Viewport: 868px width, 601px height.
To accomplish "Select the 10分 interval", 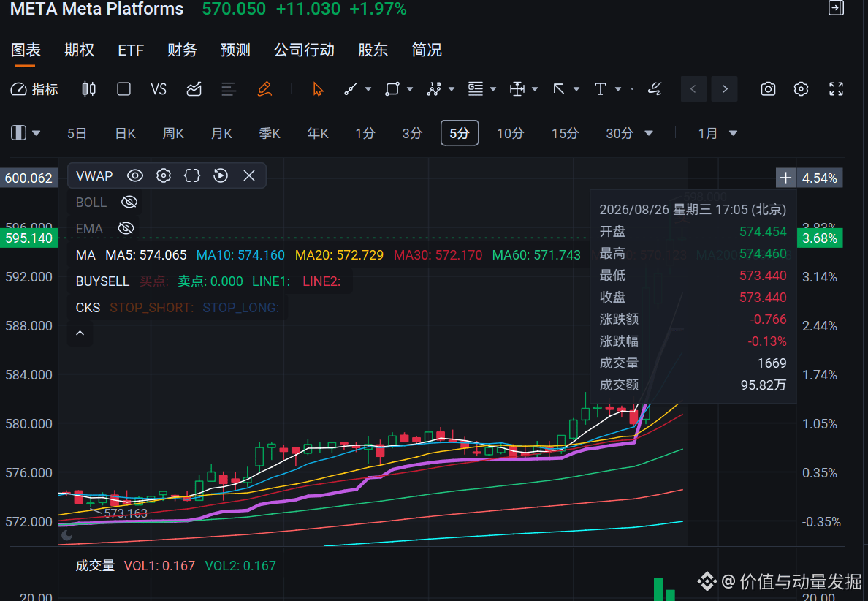I will coord(510,134).
